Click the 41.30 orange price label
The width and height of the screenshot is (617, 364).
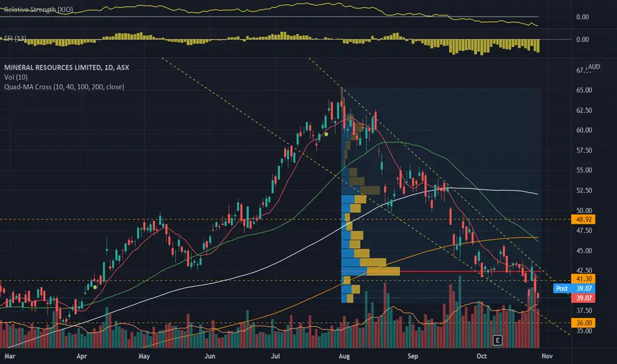coord(583,279)
